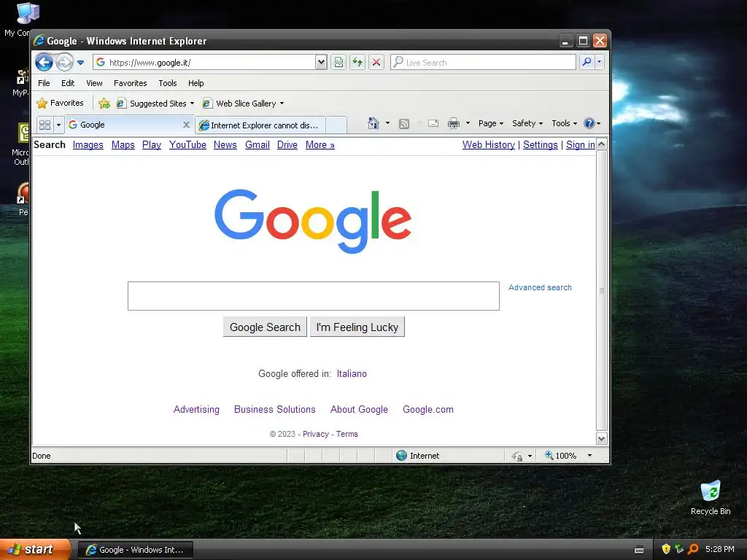
Task: Click the RSS Feeds icon
Action: click(x=404, y=124)
